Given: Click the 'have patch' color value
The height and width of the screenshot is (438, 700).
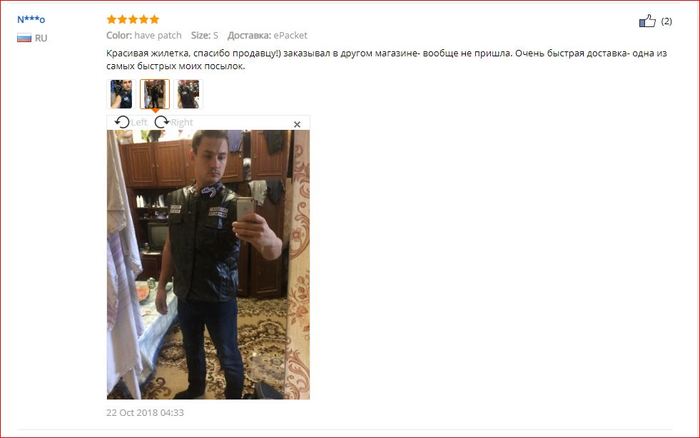Looking at the screenshot, I should coord(158,35).
